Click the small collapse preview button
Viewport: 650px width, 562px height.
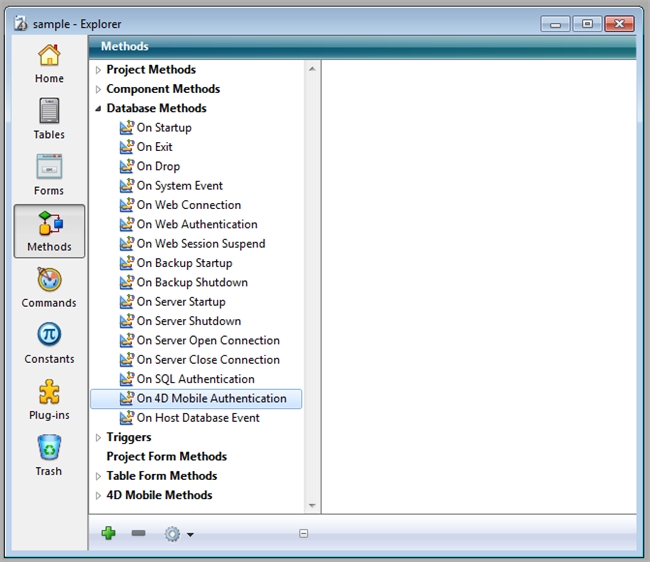tap(303, 534)
